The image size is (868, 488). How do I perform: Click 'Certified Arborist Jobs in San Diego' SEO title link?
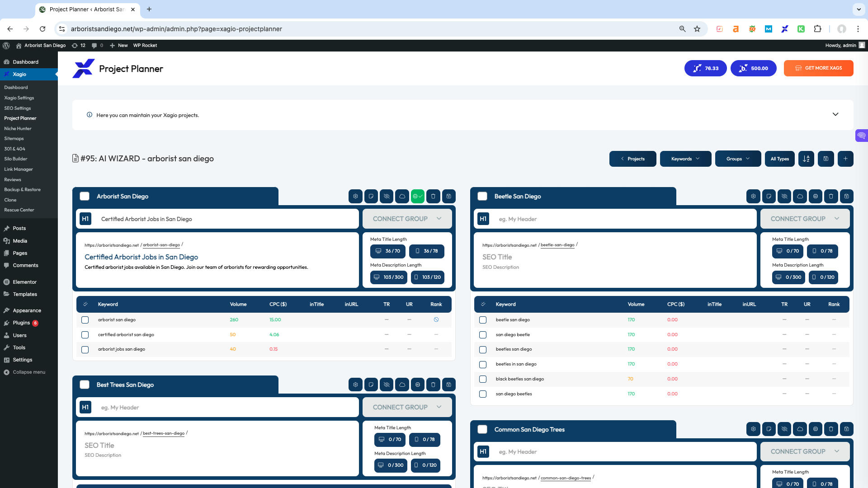click(141, 257)
